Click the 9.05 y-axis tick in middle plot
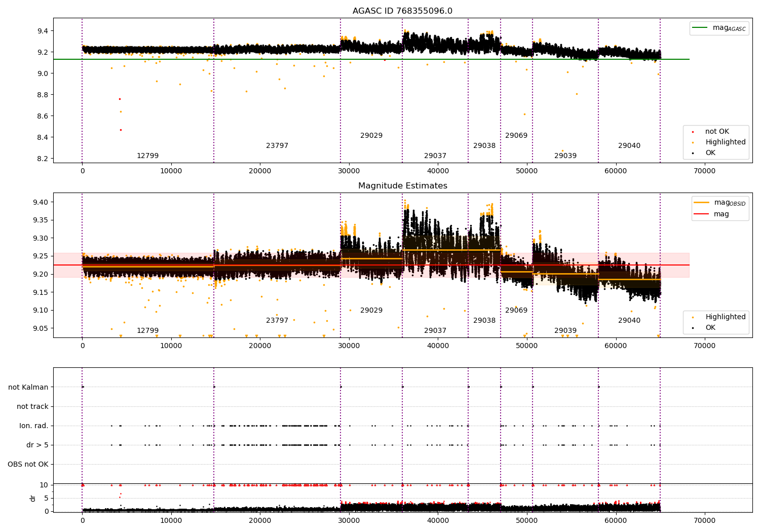Image resolution: width=760 pixels, height=532 pixels. 41,328
